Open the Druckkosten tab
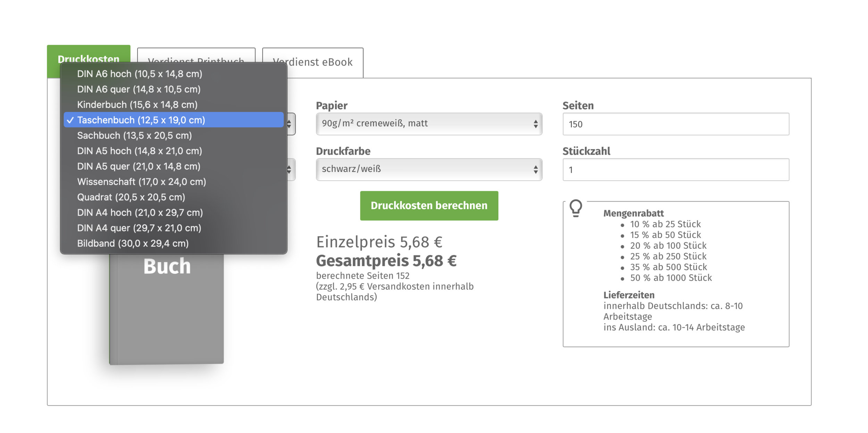 [89, 54]
